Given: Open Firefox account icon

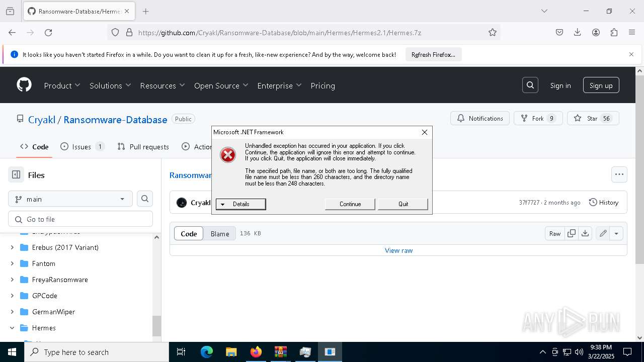Looking at the screenshot, I should tap(596, 32).
